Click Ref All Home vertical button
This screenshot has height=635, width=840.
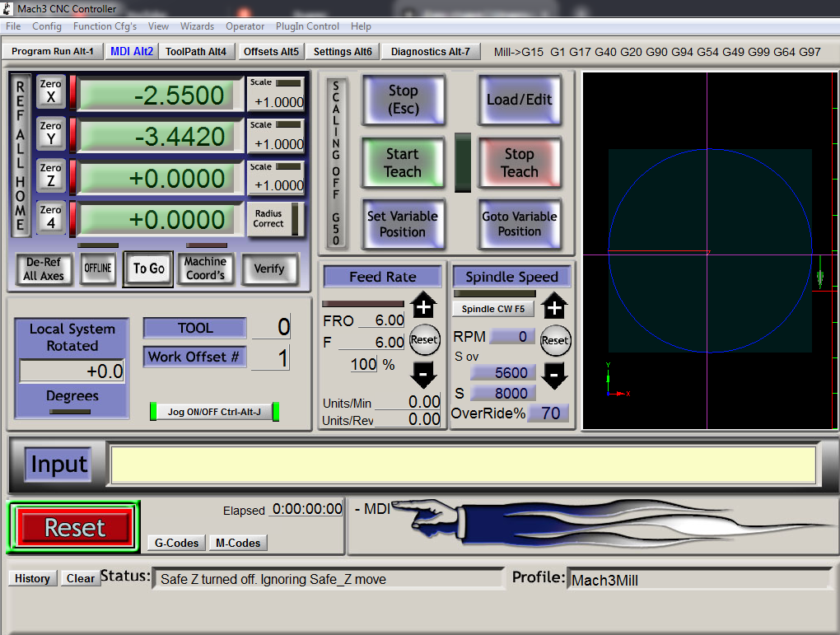click(20, 156)
